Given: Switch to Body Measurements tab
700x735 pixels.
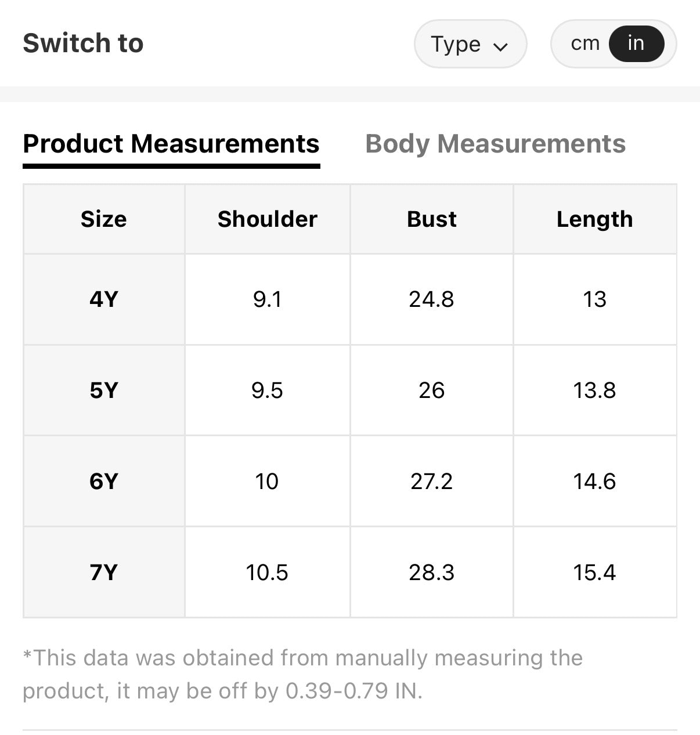Looking at the screenshot, I should point(495,144).
